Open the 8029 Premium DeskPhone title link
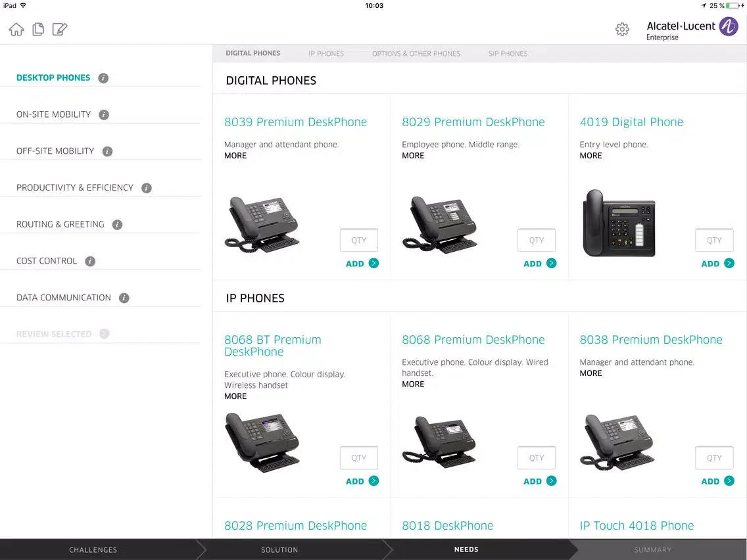Screen dimensions: 747x560 pos(473,122)
